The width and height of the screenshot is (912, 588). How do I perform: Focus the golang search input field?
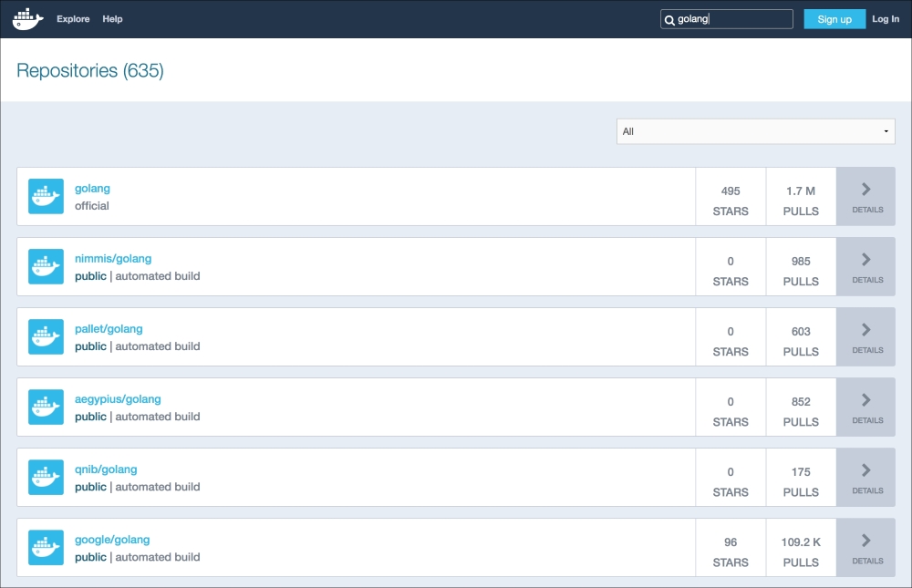tap(734, 19)
